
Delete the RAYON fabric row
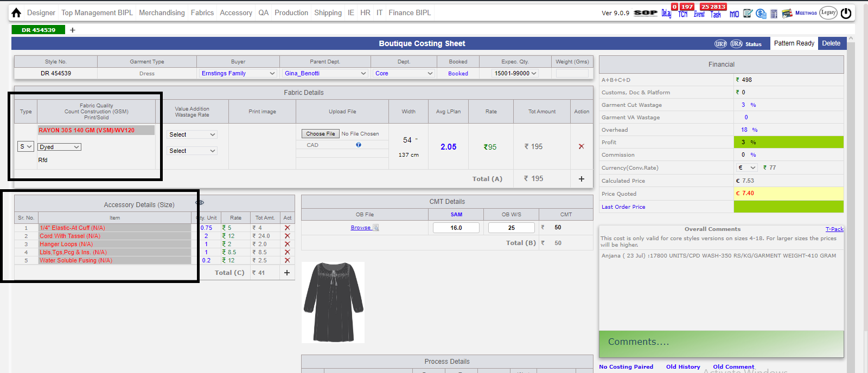pos(581,146)
